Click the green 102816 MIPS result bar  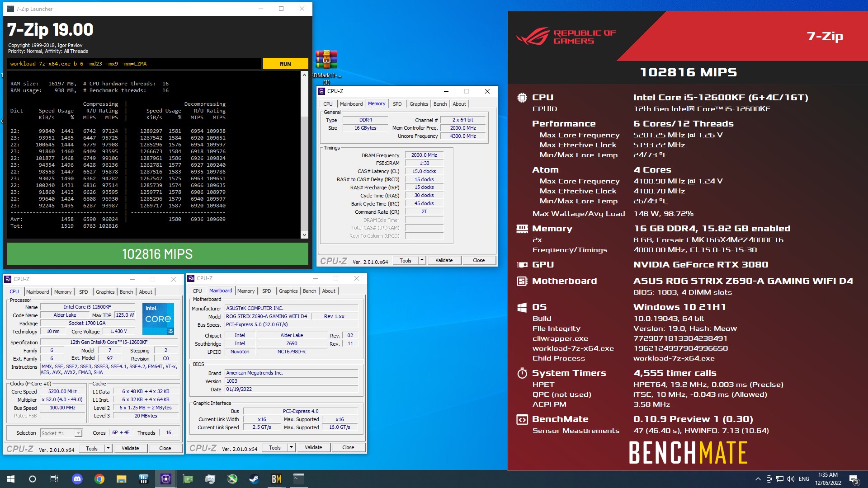pos(157,254)
